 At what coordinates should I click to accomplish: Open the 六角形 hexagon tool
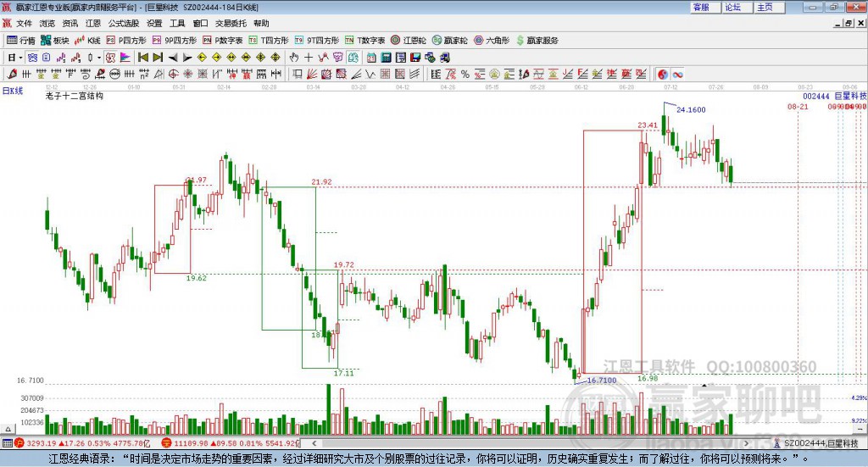click(x=492, y=41)
